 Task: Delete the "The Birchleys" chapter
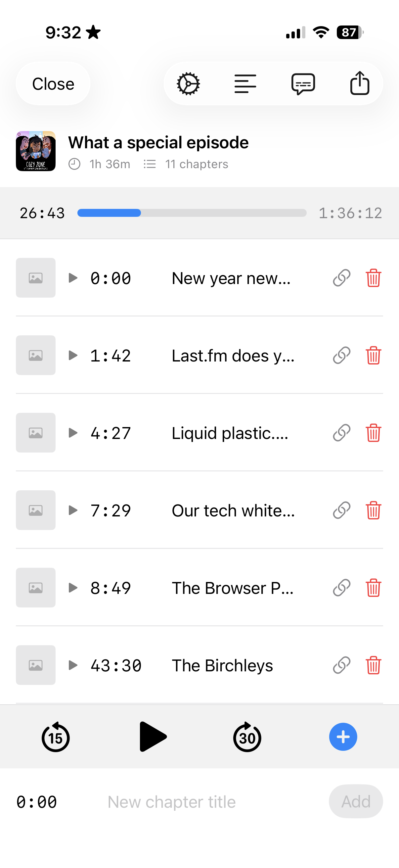(373, 665)
